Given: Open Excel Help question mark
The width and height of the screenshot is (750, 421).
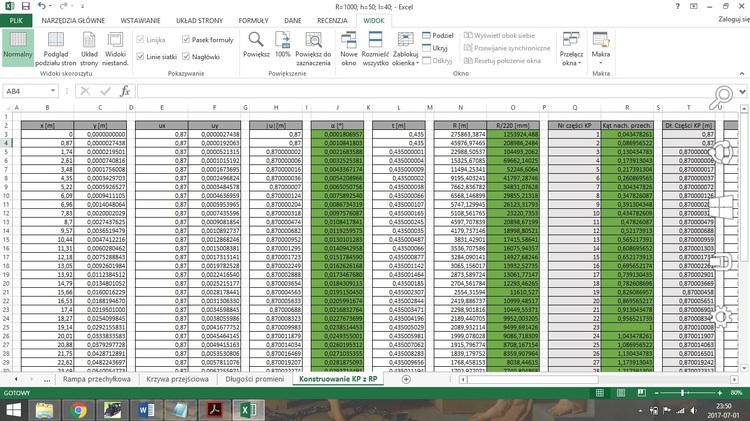Looking at the screenshot, I should [x=677, y=6].
